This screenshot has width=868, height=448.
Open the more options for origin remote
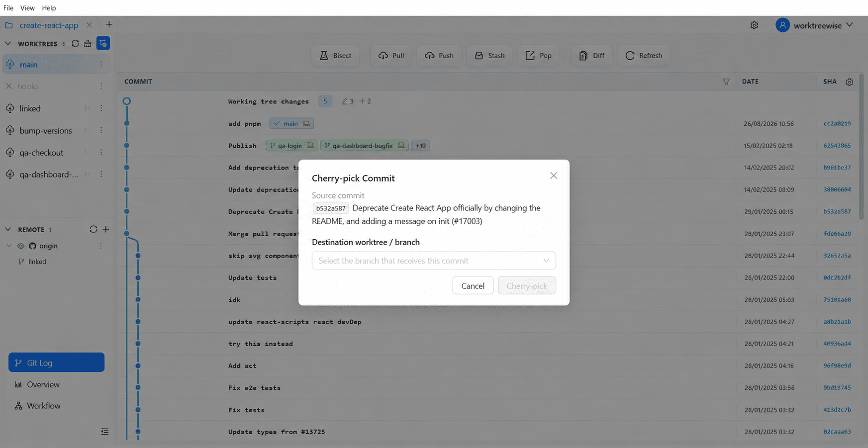[100, 246]
